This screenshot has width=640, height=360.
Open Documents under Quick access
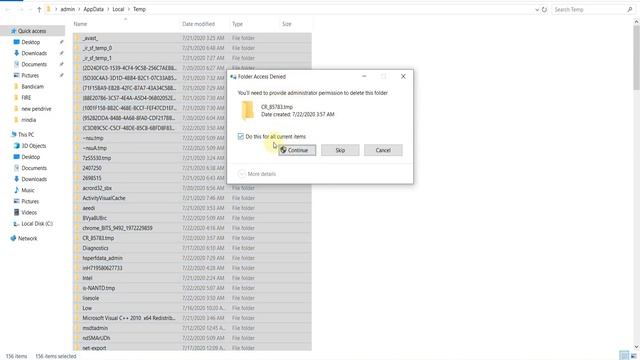(x=34, y=64)
